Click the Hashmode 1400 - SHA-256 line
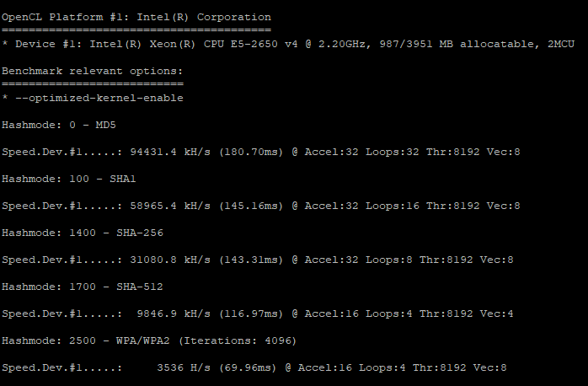This screenshot has height=386, width=588. [x=83, y=233]
